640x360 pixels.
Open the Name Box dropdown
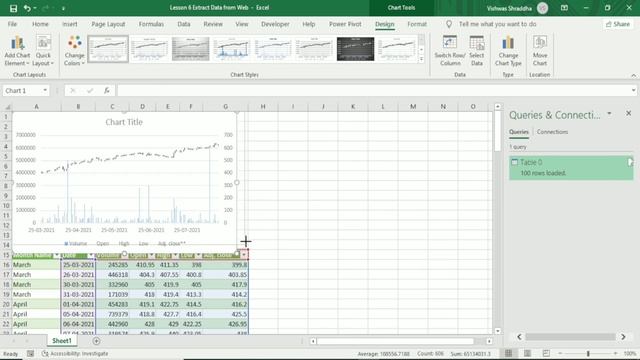click(x=45, y=91)
